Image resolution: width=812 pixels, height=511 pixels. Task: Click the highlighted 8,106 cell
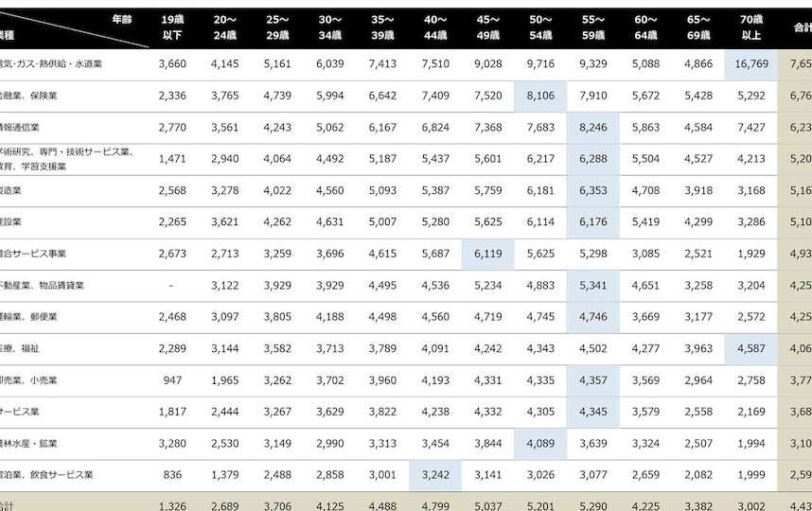pos(540,96)
